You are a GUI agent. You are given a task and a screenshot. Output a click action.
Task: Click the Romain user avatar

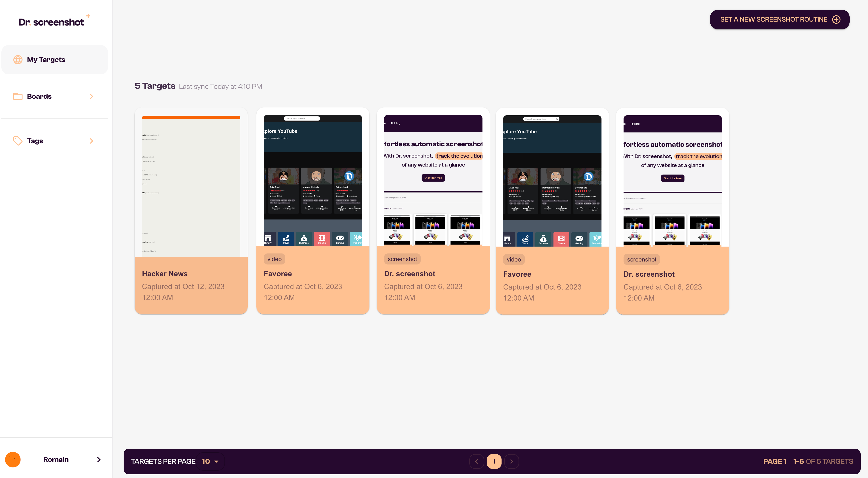13,459
